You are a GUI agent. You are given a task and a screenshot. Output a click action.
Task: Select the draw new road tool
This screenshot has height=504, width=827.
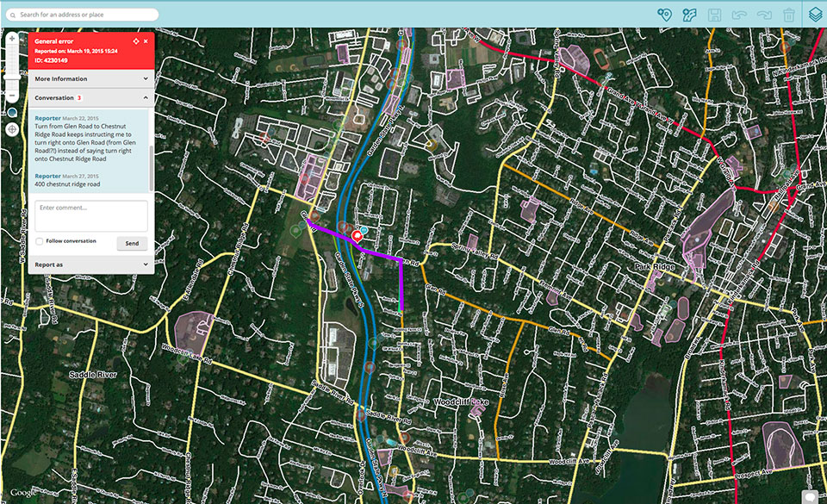coord(689,15)
